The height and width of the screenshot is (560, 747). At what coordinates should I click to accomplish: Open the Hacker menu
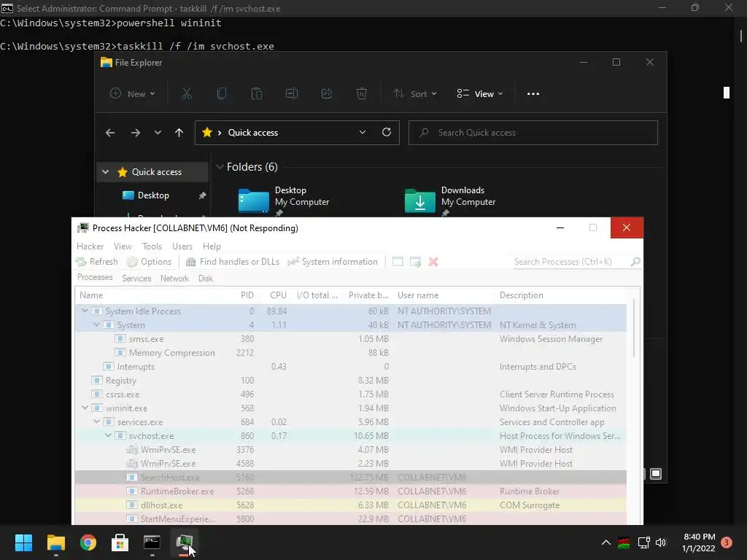pyautogui.click(x=90, y=246)
